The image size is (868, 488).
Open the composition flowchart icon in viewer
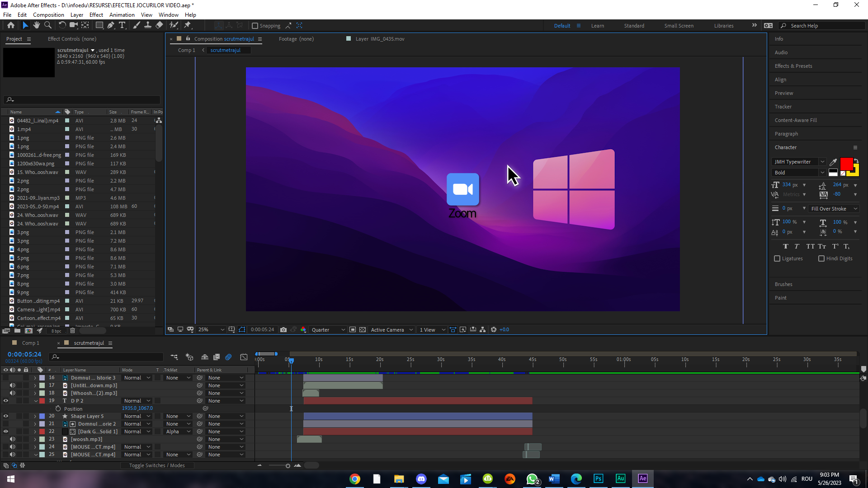tap(483, 330)
